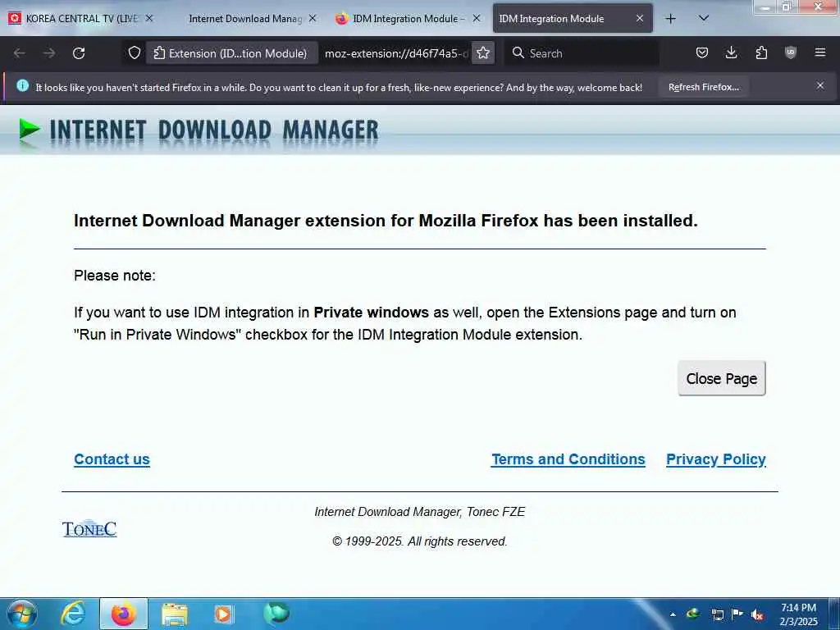
Task: Switch to third IDM Integration Module tab
Action: click(407, 19)
